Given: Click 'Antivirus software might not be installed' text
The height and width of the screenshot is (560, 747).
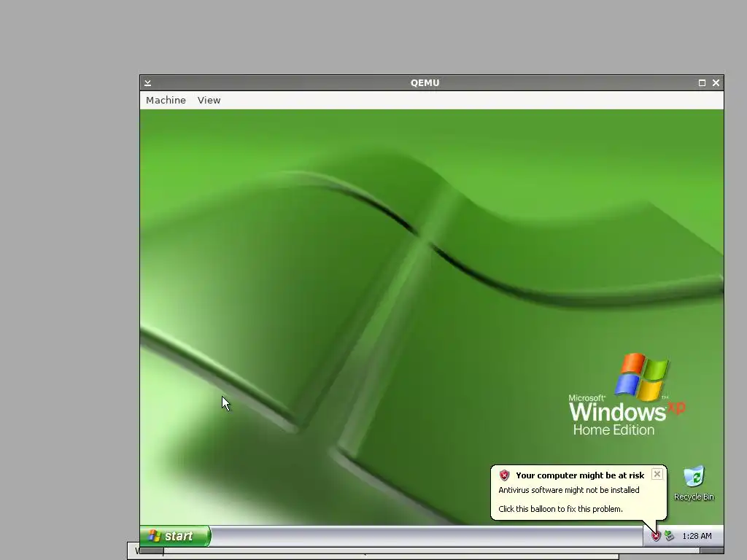Looking at the screenshot, I should pos(569,490).
